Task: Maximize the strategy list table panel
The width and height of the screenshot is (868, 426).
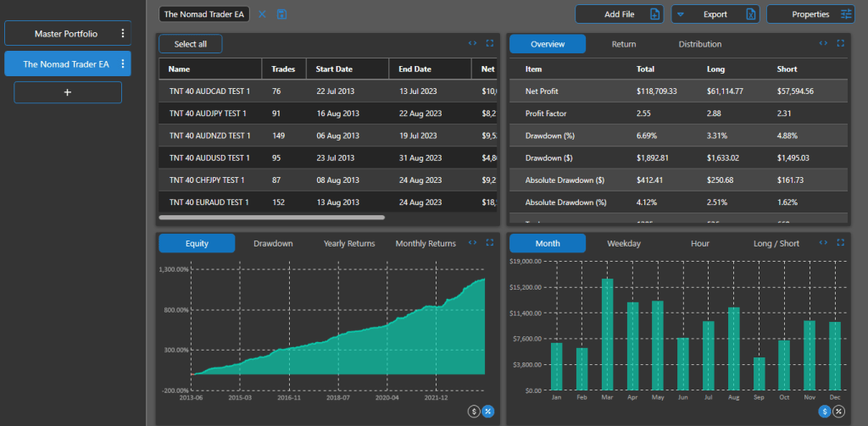Action: tap(489, 44)
